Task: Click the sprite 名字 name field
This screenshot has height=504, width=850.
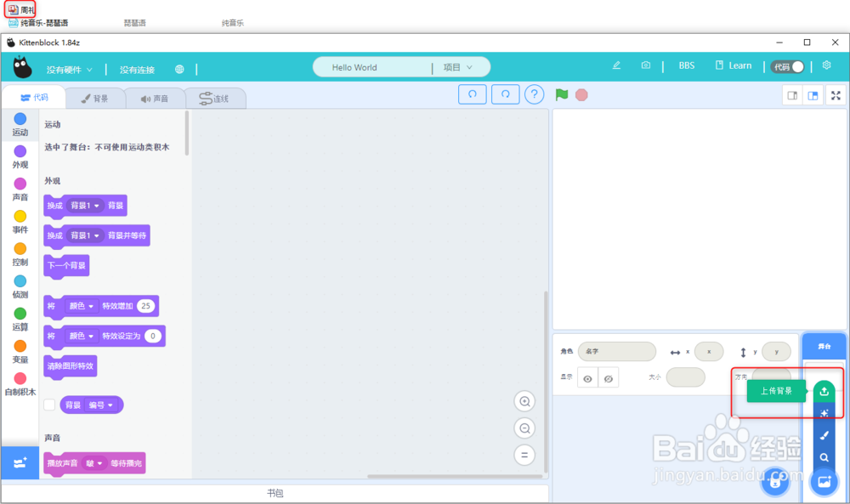Action: tap(617, 352)
